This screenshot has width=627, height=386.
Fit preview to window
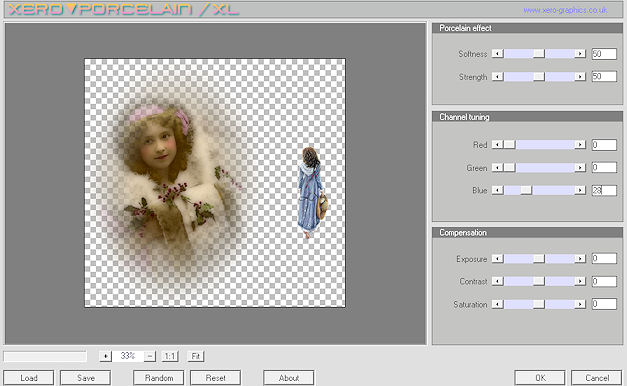pyautogui.click(x=196, y=356)
